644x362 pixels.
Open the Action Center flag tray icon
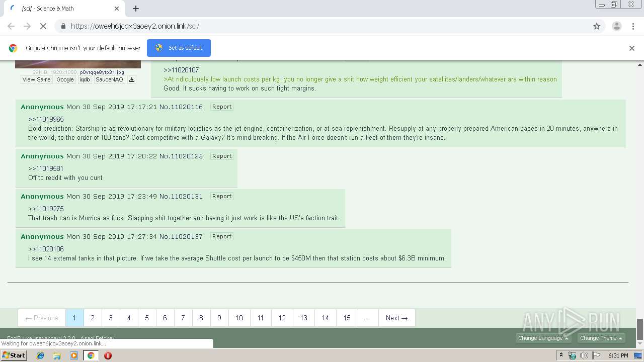(x=596, y=355)
